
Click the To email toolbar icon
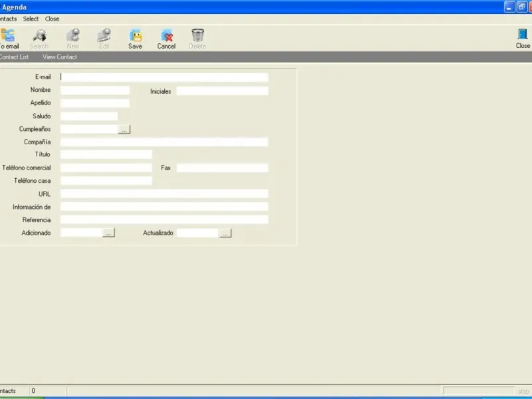pyautogui.click(x=8, y=39)
